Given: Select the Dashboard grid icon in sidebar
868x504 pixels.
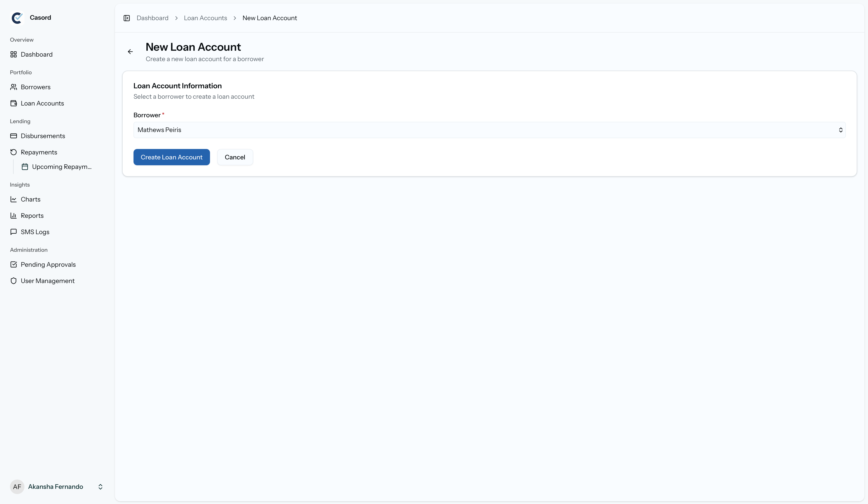Looking at the screenshot, I should tap(13, 54).
